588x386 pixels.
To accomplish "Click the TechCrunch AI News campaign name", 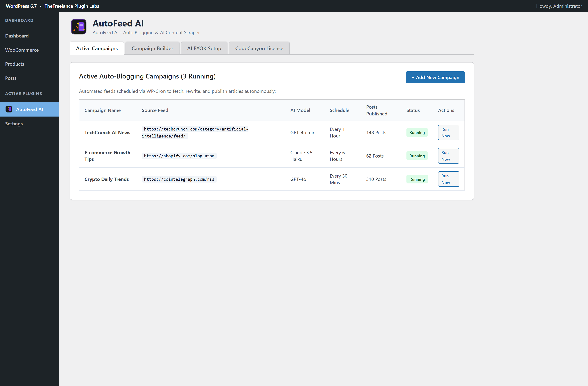I will pos(107,133).
